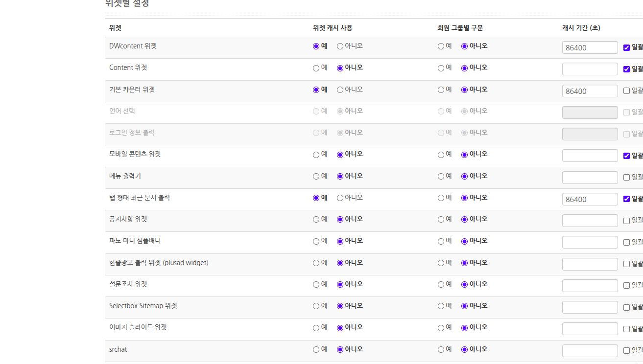Tick the 일괄 checkbox for 이미지 슬라이드 위젯
This screenshot has width=643, height=364.
(x=626, y=329)
